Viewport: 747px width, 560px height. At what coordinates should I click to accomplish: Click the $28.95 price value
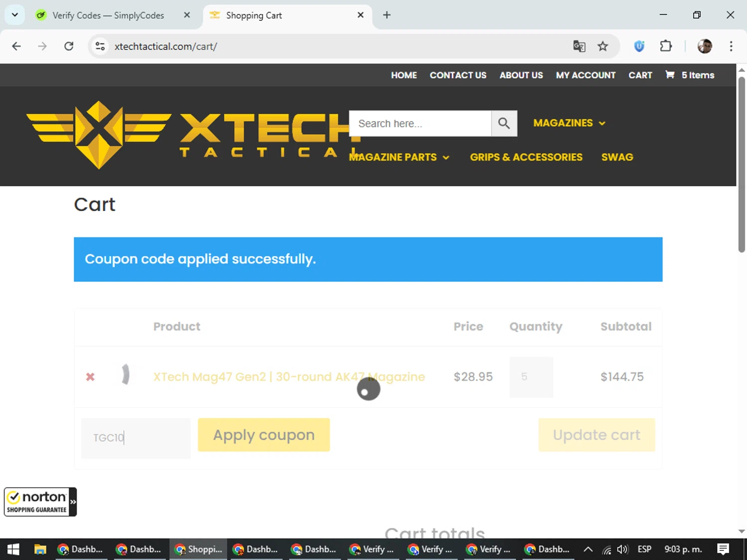coord(473,377)
